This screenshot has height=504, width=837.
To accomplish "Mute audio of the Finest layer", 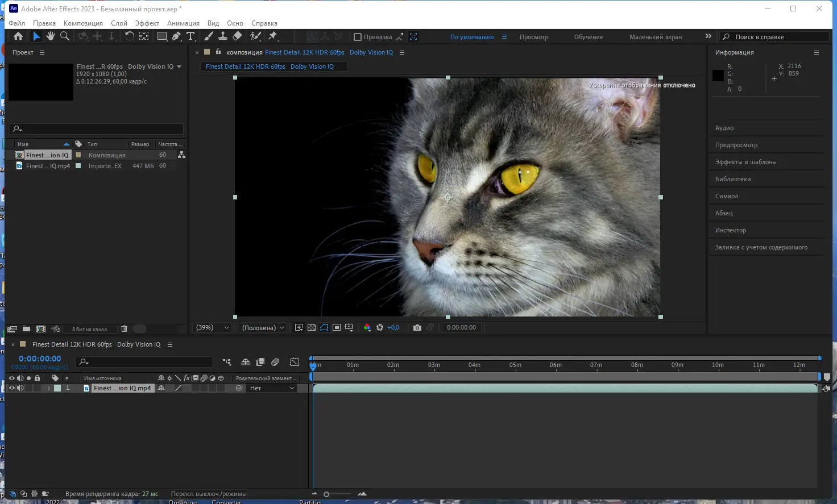I will pyautogui.click(x=20, y=388).
